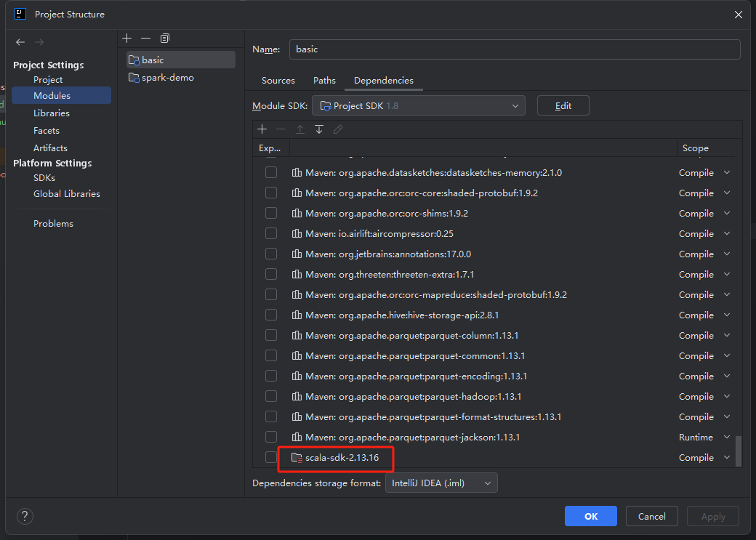Move dependency down arrow

click(x=319, y=129)
